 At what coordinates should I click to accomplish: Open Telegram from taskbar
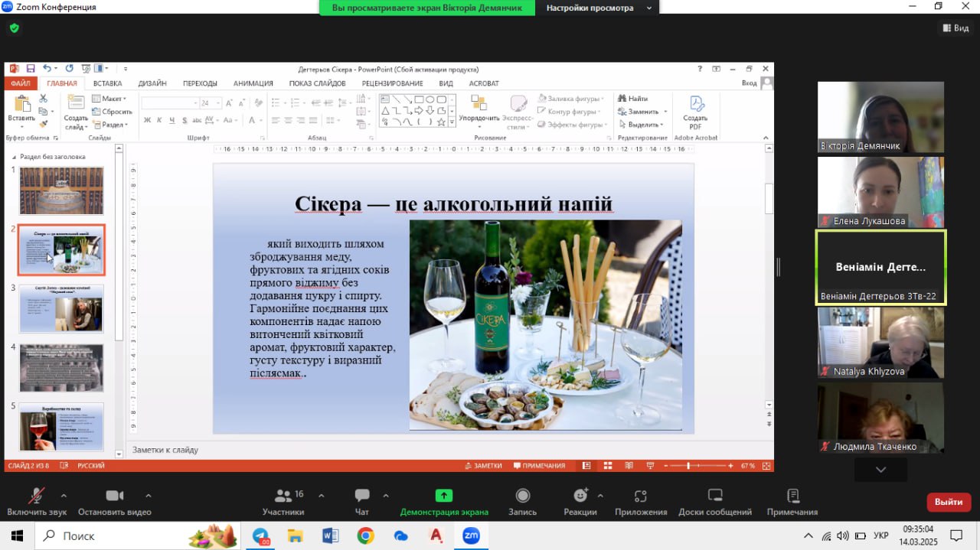(x=261, y=536)
